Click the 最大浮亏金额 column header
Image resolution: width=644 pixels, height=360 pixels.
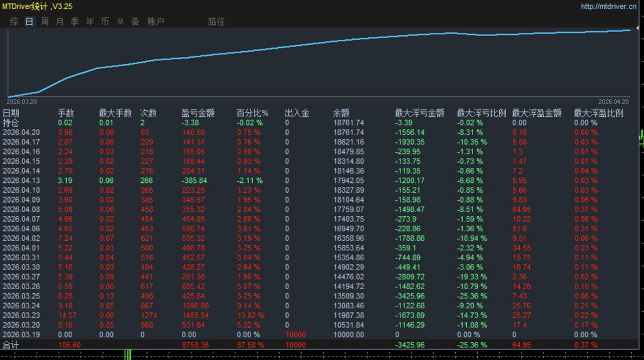(419, 113)
